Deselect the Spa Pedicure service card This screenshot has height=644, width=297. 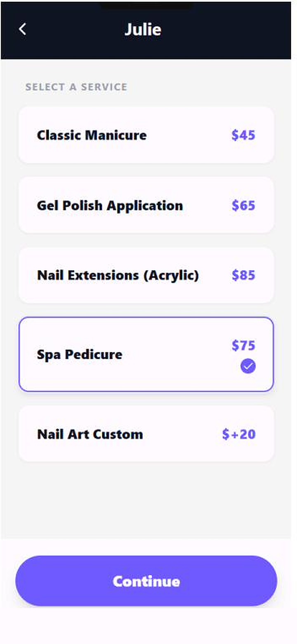pos(146,354)
